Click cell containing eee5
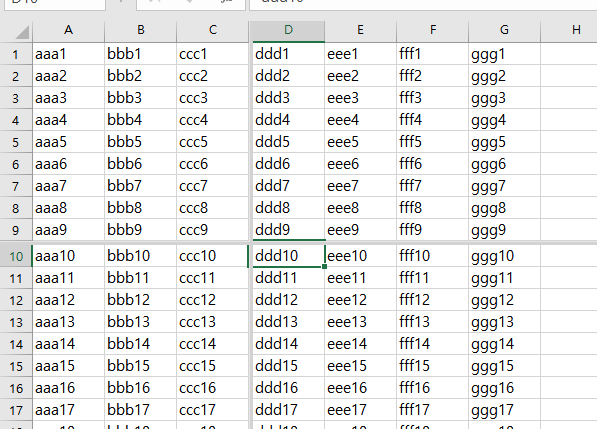Image resolution: width=597 pixels, height=429 pixels. coord(361,142)
